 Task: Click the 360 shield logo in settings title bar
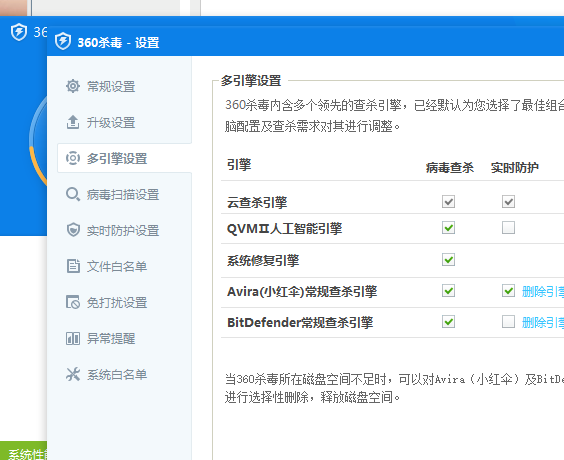[x=63, y=41]
